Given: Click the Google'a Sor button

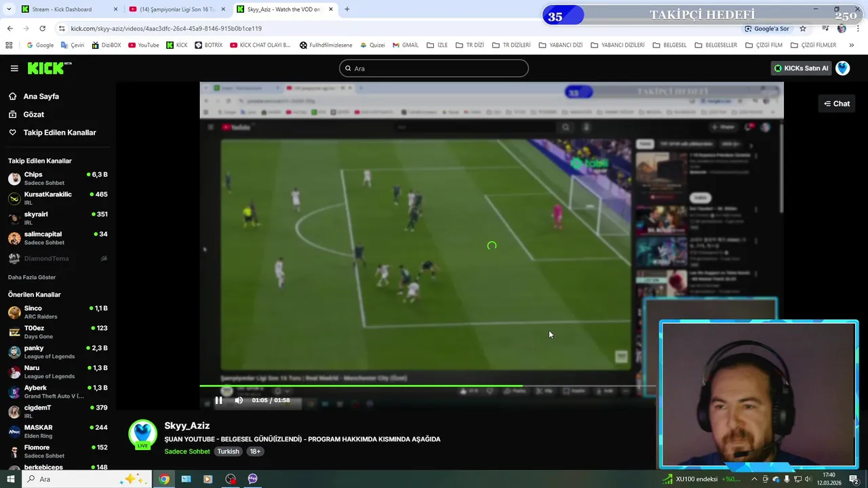Looking at the screenshot, I should tap(767, 28).
